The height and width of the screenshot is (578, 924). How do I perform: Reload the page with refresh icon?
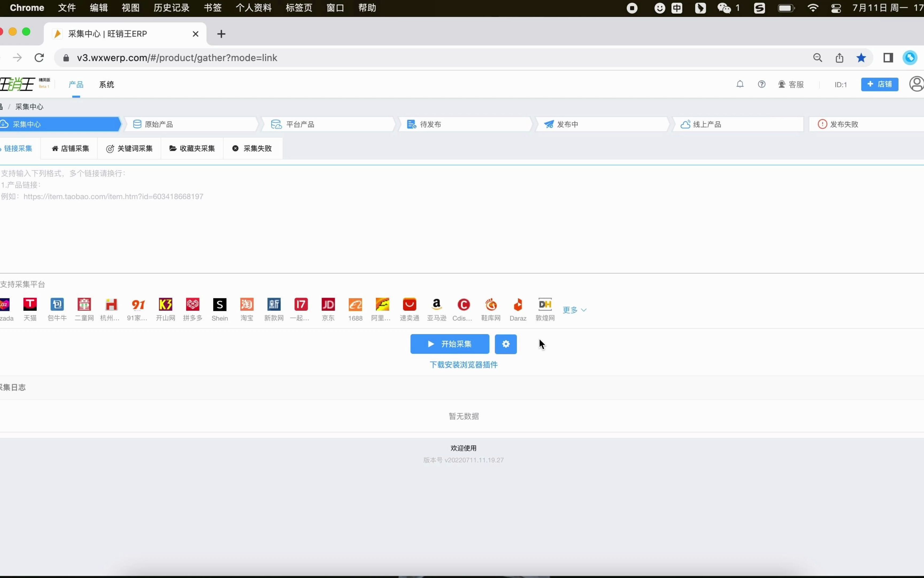pos(39,58)
